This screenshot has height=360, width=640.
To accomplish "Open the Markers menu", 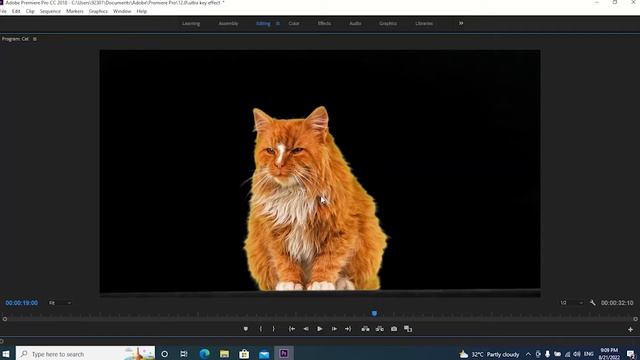I will pos(75,11).
